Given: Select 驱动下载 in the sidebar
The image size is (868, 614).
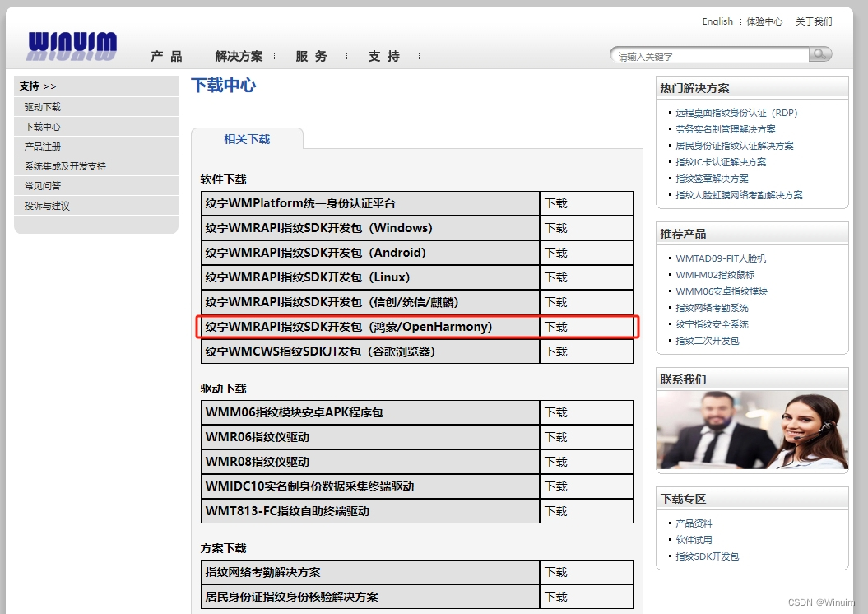Looking at the screenshot, I should (95, 107).
